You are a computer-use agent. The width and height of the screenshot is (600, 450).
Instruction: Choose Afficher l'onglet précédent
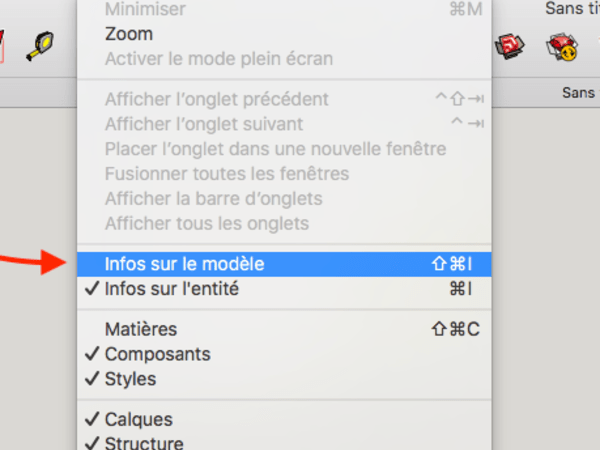[216, 99]
